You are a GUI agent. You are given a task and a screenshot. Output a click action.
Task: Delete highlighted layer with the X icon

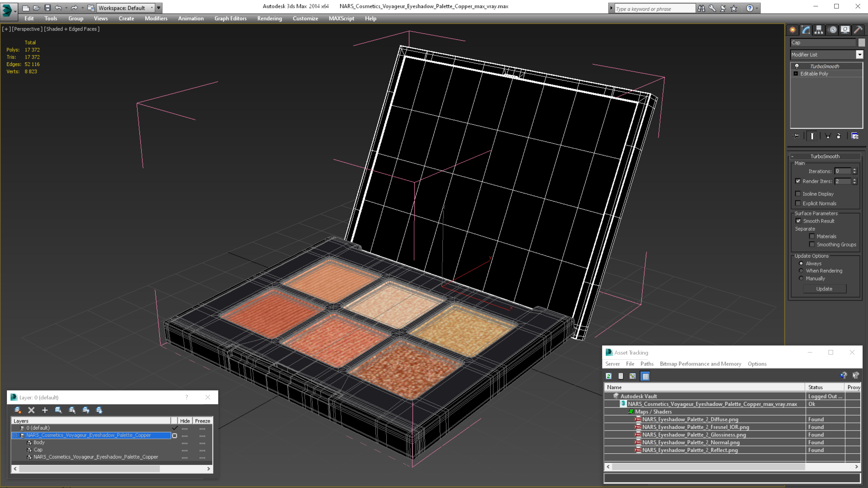click(x=31, y=410)
